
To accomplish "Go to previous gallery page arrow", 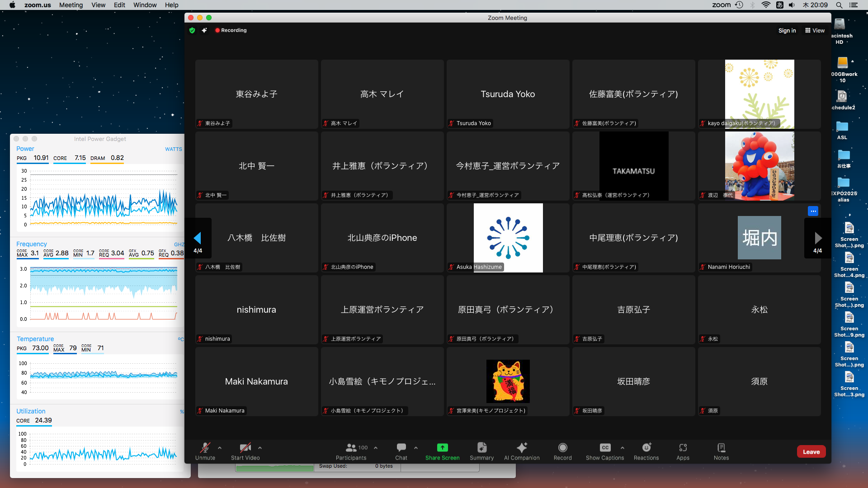I will pos(198,238).
